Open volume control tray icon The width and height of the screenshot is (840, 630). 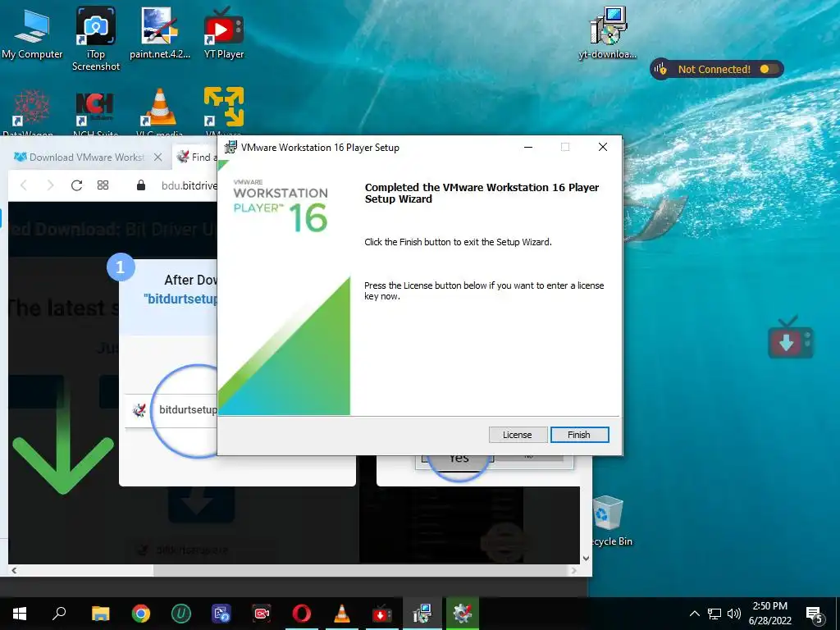[734, 614]
